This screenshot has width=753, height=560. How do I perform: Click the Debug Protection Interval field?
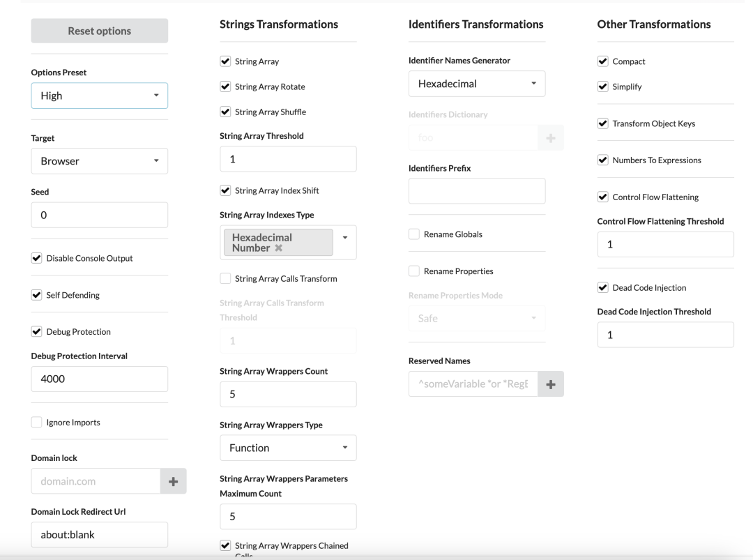(100, 379)
